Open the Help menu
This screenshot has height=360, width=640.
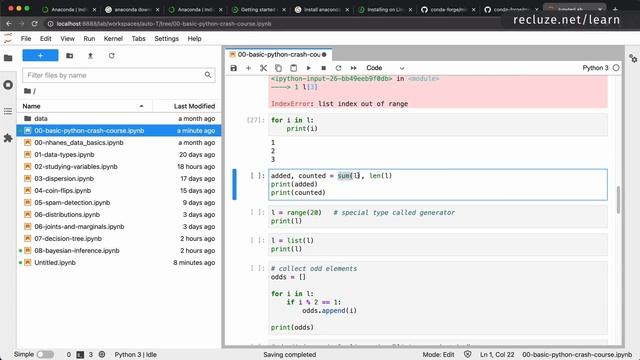click(x=194, y=38)
